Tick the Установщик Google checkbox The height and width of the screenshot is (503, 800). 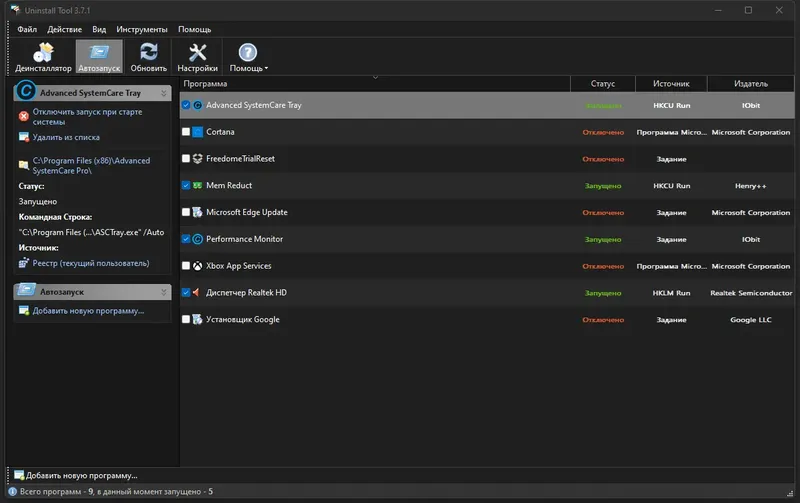tap(186, 319)
